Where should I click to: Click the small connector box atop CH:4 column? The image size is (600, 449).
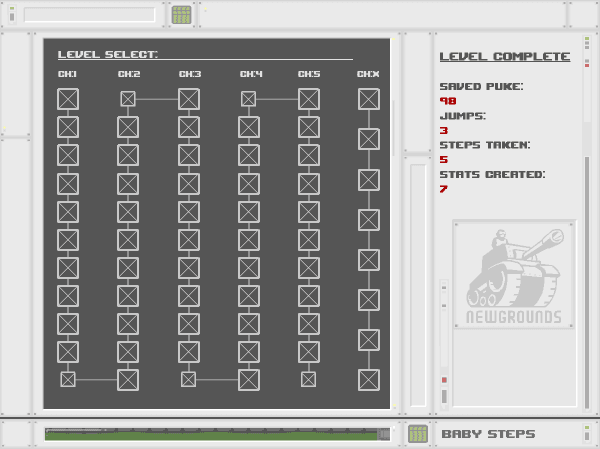248,99
